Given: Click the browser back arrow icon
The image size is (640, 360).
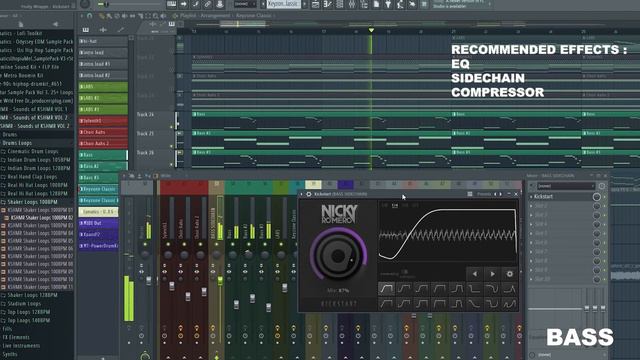Looking at the screenshot, I should pyautogui.click(x=55, y=24).
